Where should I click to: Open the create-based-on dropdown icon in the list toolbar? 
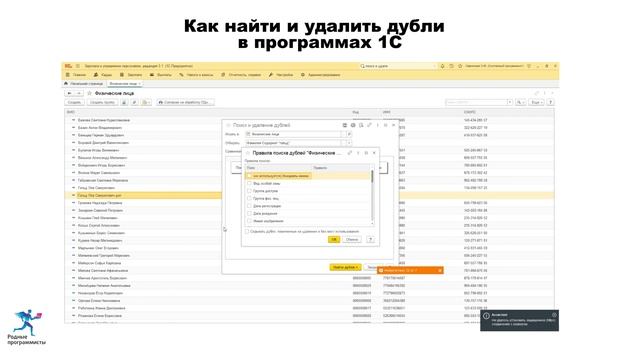(x=147, y=102)
